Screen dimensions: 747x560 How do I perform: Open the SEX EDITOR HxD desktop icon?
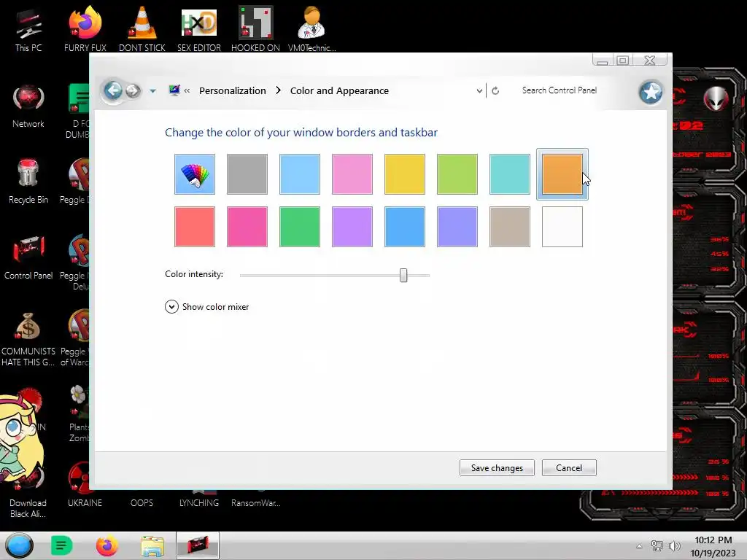(199, 30)
